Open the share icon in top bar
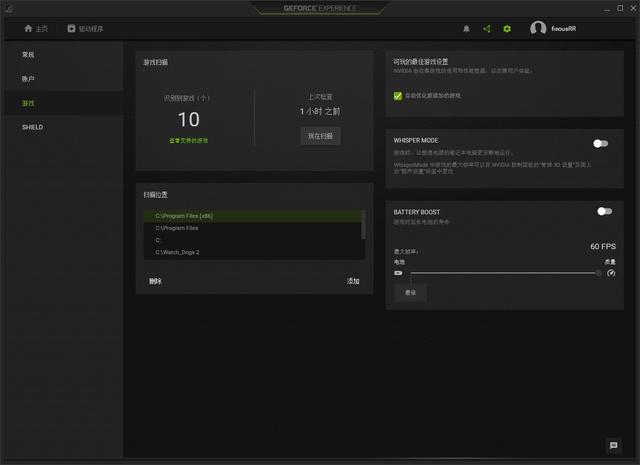This screenshot has height=465, width=640. 487,29
